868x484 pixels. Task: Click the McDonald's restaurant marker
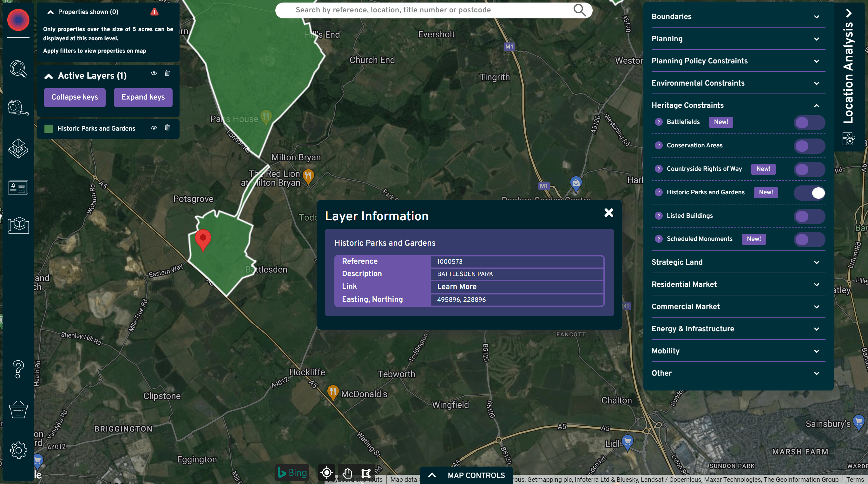pyautogui.click(x=332, y=393)
